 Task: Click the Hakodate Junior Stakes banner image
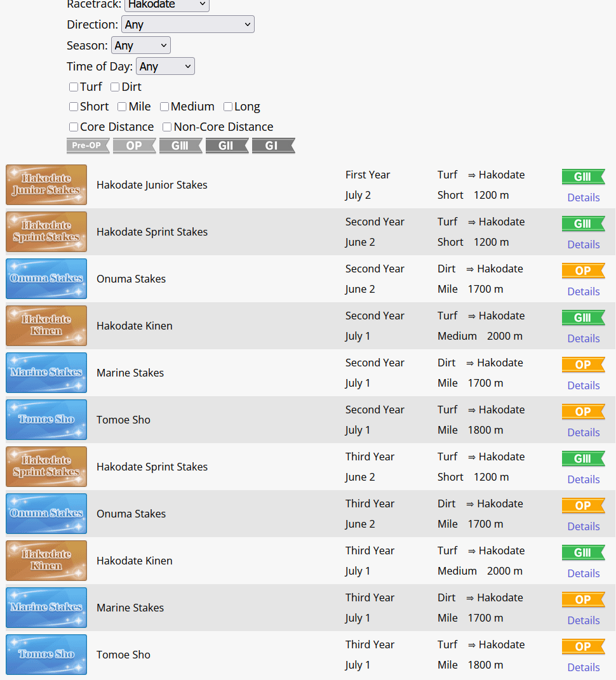coord(46,185)
